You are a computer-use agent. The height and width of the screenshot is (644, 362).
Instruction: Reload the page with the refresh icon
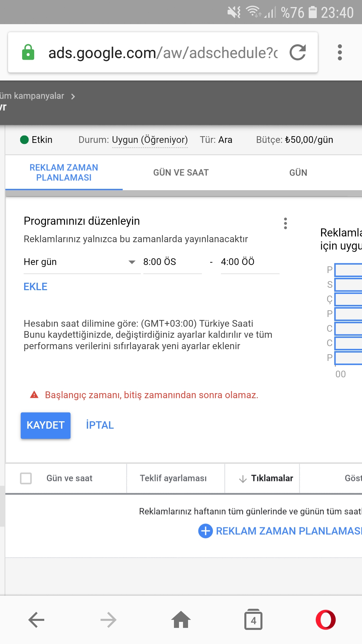[x=298, y=52]
